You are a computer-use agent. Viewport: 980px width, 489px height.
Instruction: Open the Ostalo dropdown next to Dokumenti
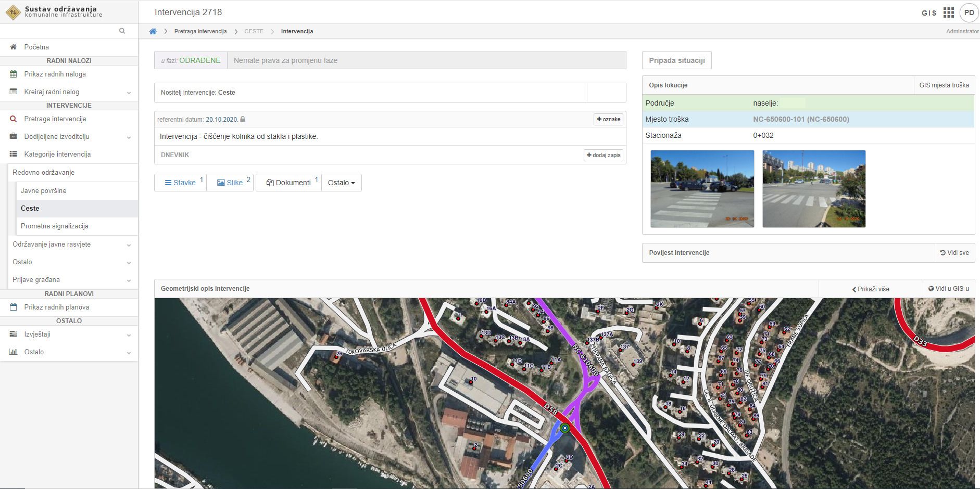point(341,183)
